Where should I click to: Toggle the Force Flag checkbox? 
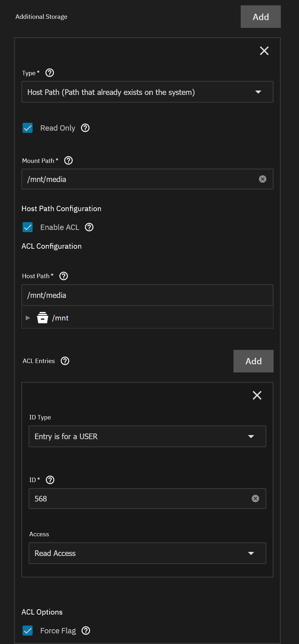tap(28, 631)
